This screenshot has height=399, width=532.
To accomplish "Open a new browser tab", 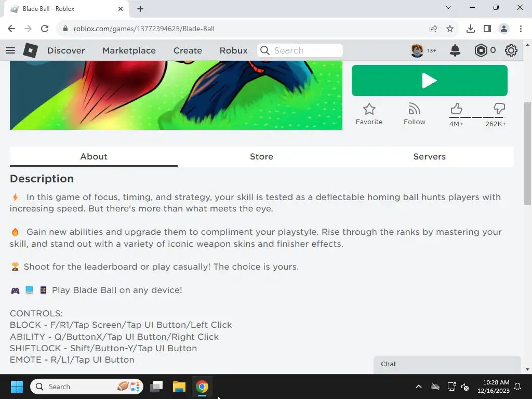I will 140,9.
